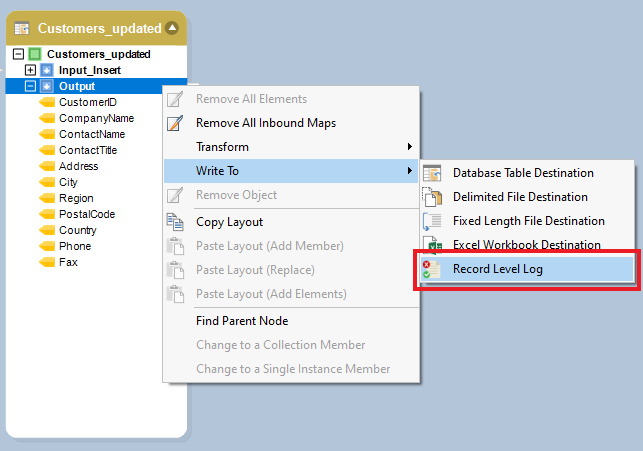Click the Fixed Length File Destination icon

tap(432, 221)
